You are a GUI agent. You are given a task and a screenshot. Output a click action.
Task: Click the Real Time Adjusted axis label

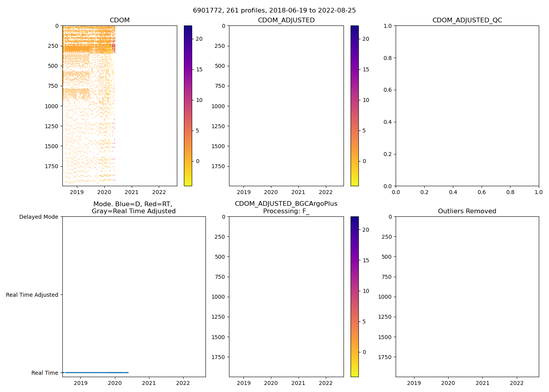point(32,295)
